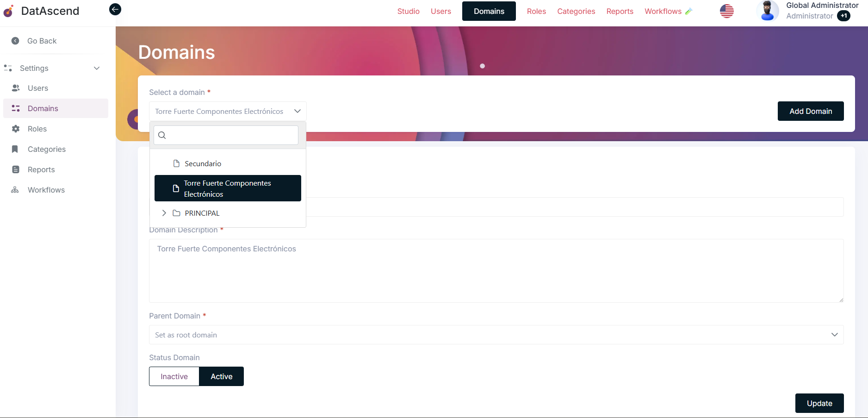The width and height of the screenshot is (868, 418).
Task: Set domain status to Active
Action: pyautogui.click(x=221, y=376)
